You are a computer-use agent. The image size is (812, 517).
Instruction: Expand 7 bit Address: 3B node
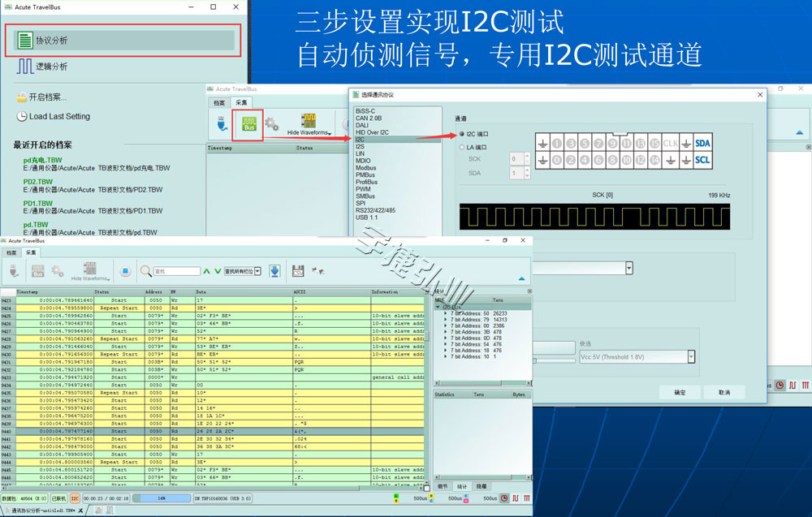point(445,332)
